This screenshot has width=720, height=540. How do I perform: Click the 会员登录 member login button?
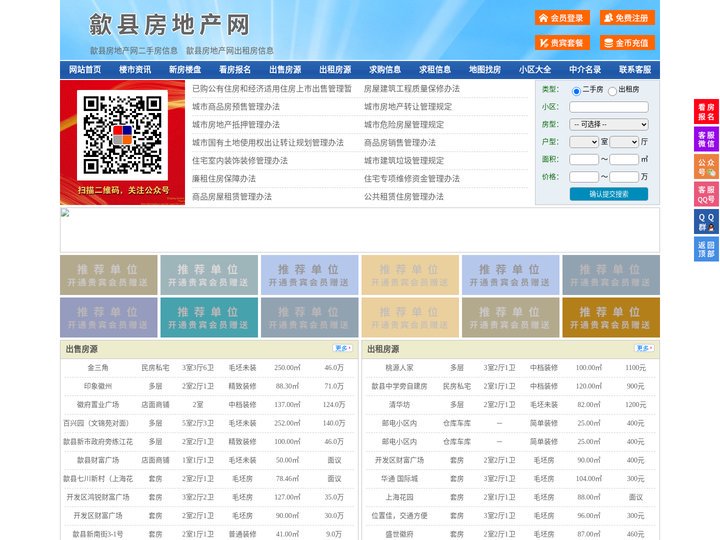562,18
